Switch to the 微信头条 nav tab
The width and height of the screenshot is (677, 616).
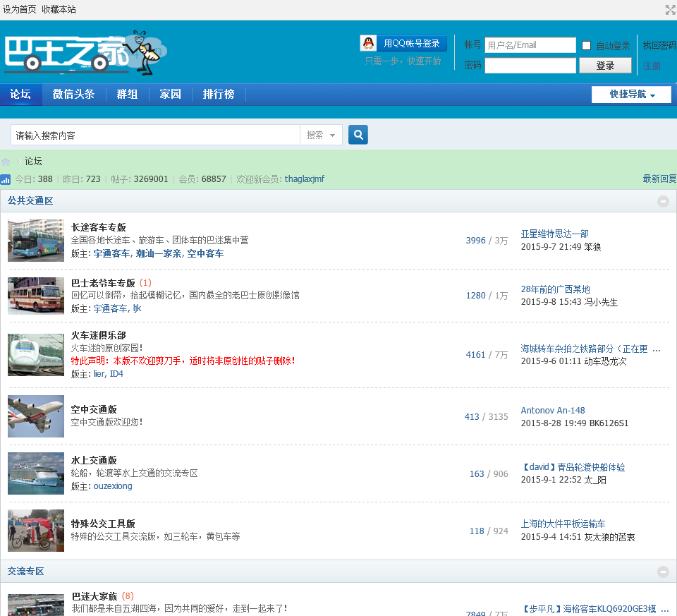(x=73, y=94)
